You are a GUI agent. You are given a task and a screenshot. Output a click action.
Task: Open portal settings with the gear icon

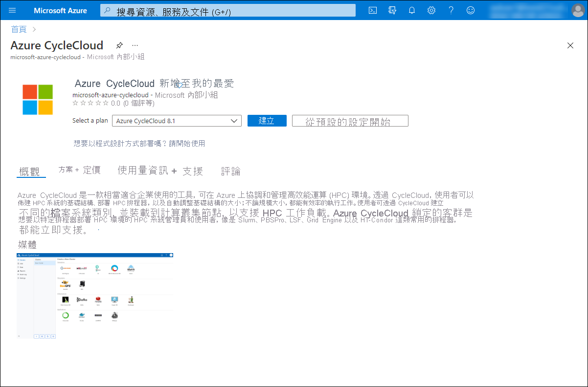click(431, 10)
